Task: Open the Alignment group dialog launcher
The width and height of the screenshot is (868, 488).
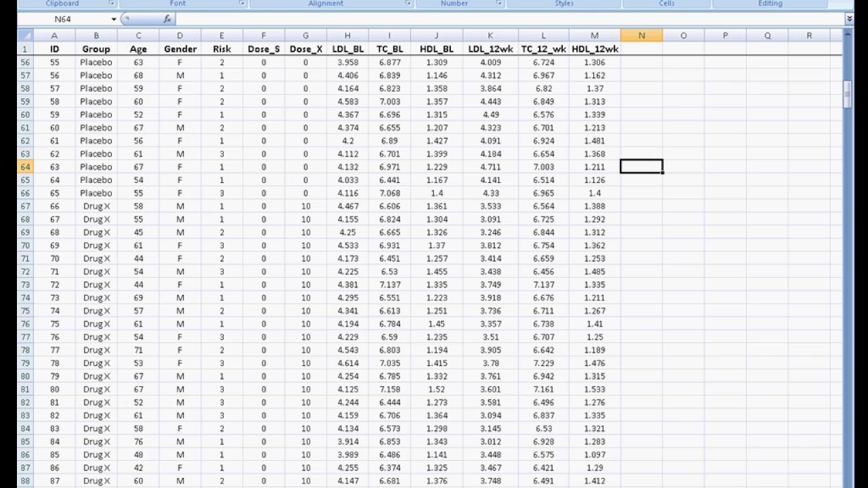Action: pyautogui.click(x=408, y=3)
